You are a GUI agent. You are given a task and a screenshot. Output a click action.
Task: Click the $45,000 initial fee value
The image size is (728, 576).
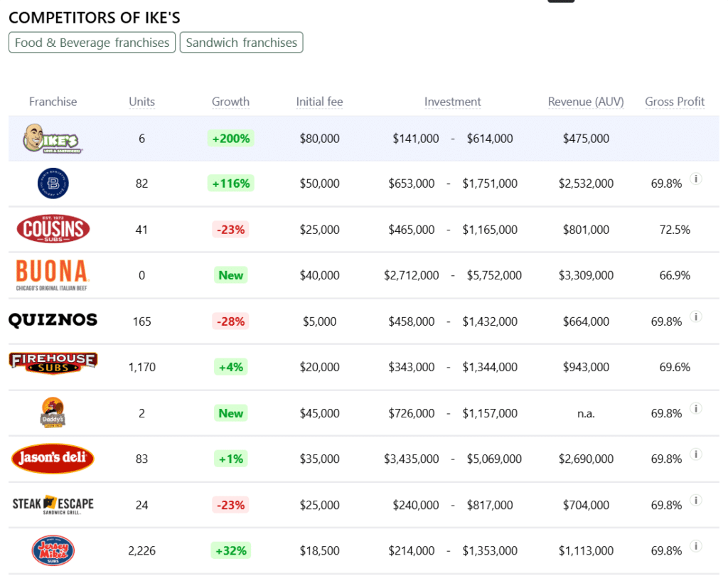(x=319, y=413)
